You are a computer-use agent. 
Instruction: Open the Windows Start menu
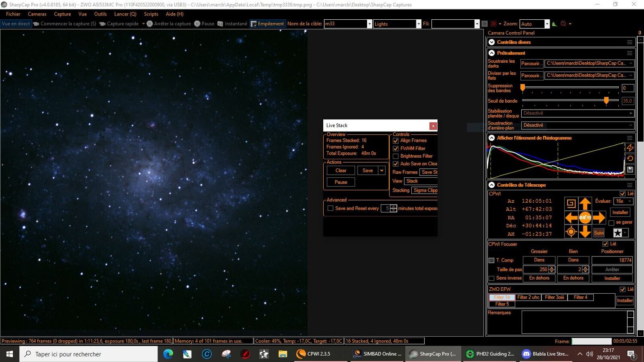point(9,354)
